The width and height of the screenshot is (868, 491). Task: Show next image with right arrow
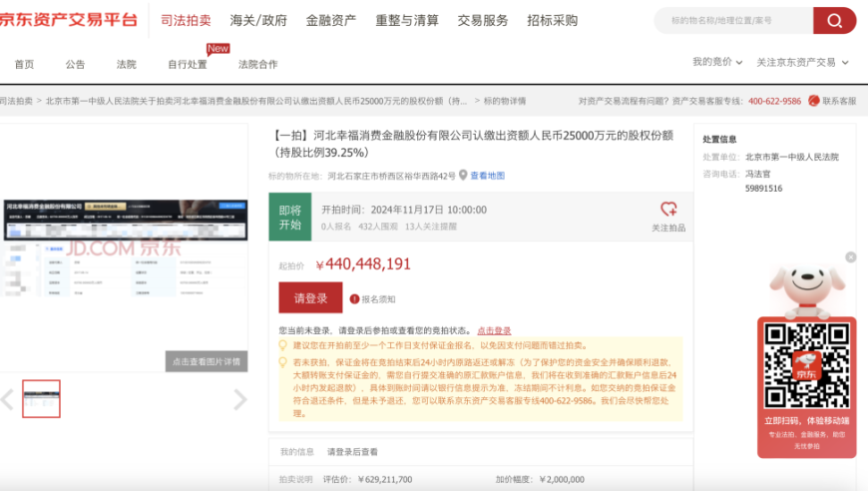coord(239,399)
